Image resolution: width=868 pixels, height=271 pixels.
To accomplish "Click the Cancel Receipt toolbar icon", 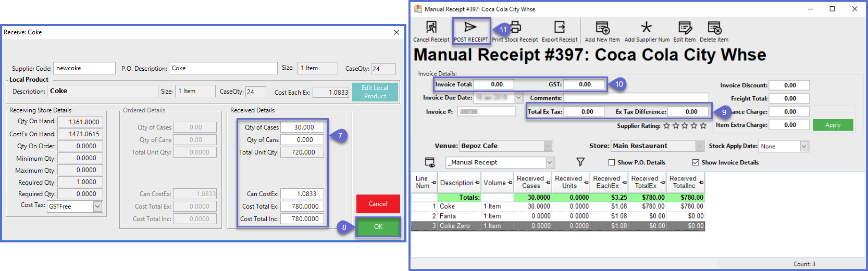I will point(431,28).
